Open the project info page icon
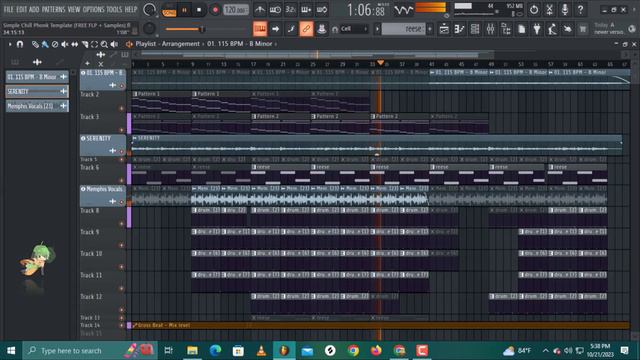Viewport: 640px width, 360px height. [522, 29]
